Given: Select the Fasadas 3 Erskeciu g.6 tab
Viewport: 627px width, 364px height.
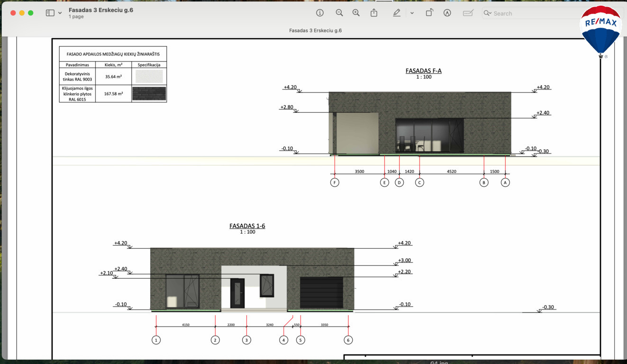Looking at the screenshot, I should coord(315,30).
